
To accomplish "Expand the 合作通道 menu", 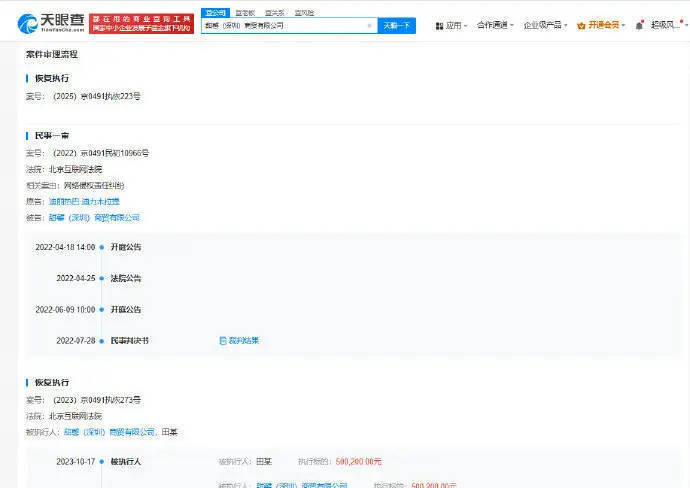I will click(495, 25).
